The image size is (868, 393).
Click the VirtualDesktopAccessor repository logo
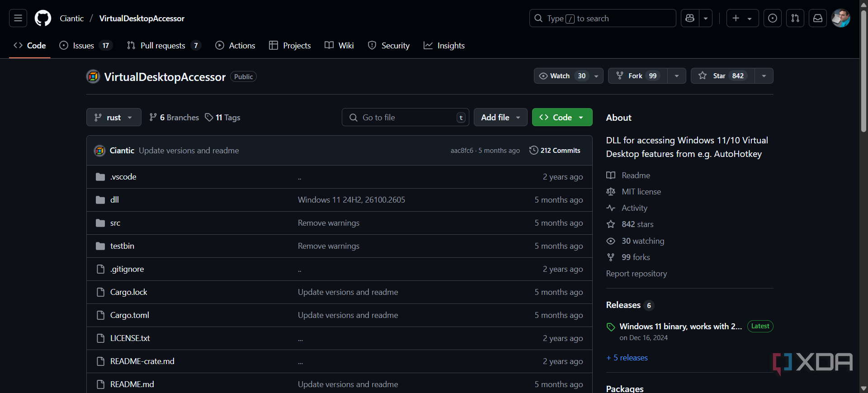click(x=93, y=76)
